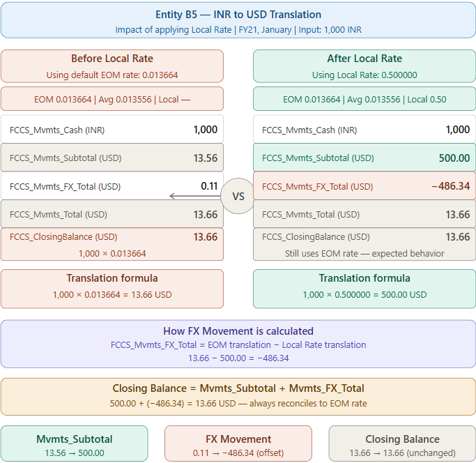Viewport: 476px width, 463px height.
Task: Select summary text '0.11 → −486.34 (offset)'
Action: (238, 453)
